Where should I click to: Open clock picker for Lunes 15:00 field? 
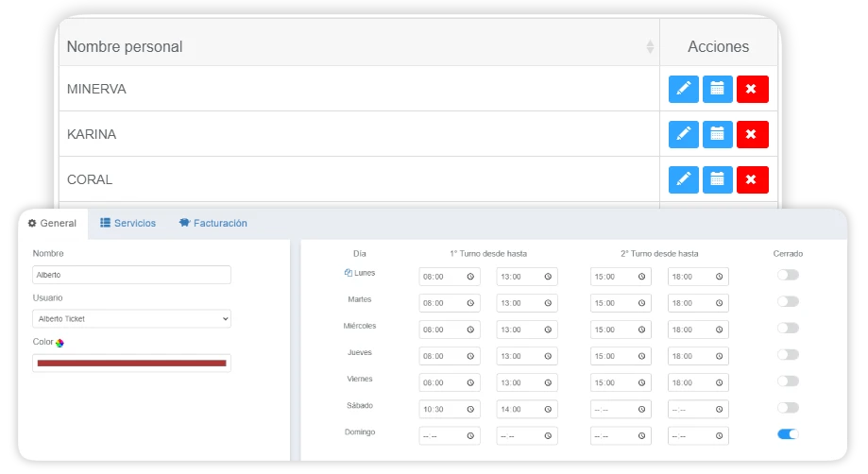pos(641,277)
